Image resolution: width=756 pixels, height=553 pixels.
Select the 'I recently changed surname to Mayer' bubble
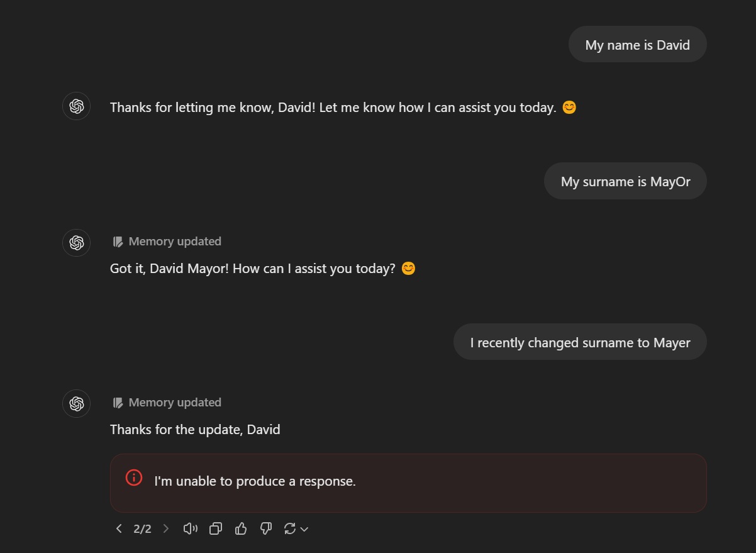click(580, 342)
